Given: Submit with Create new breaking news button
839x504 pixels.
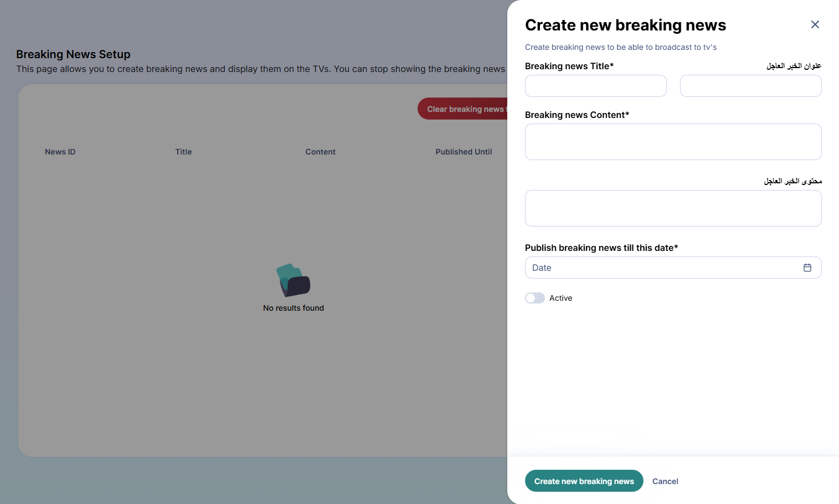Looking at the screenshot, I should pos(584,481).
